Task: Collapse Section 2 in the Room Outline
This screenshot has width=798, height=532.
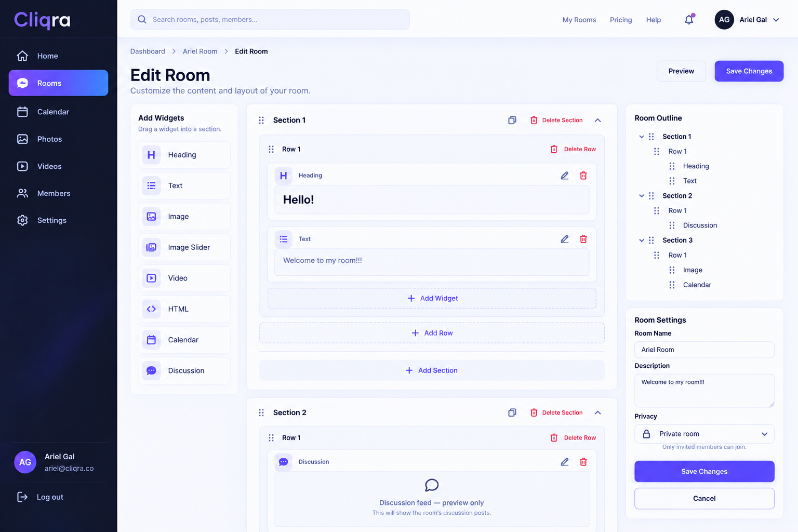Action: [642, 196]
